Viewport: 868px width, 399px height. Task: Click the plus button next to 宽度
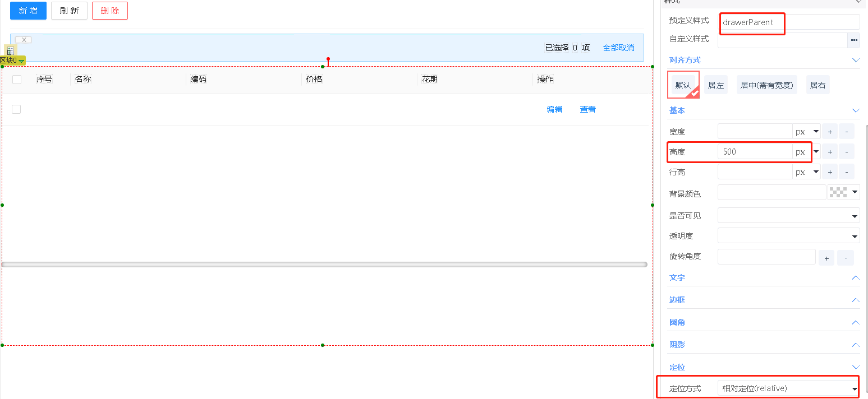coord(830,132)
